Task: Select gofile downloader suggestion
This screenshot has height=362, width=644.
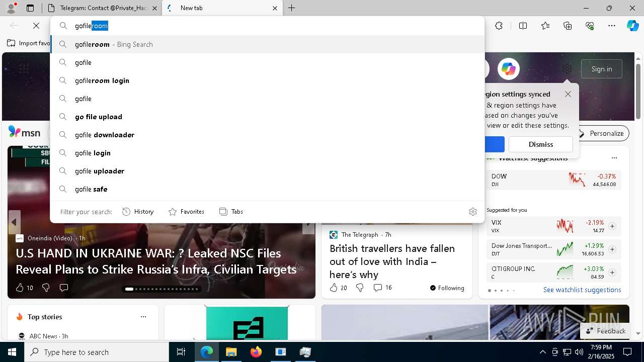Action: tap(267, 135)
